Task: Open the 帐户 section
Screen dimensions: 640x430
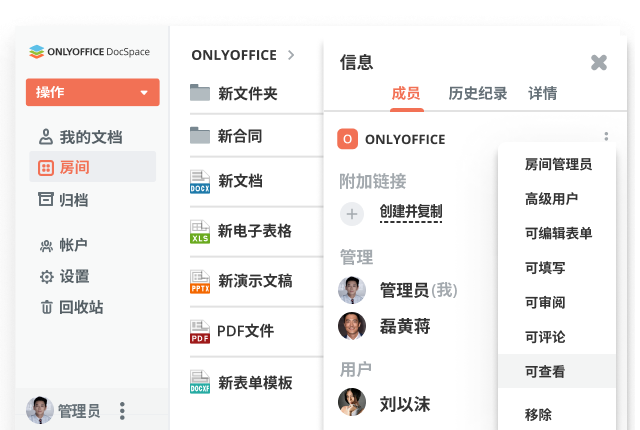Action: point(73,245)
